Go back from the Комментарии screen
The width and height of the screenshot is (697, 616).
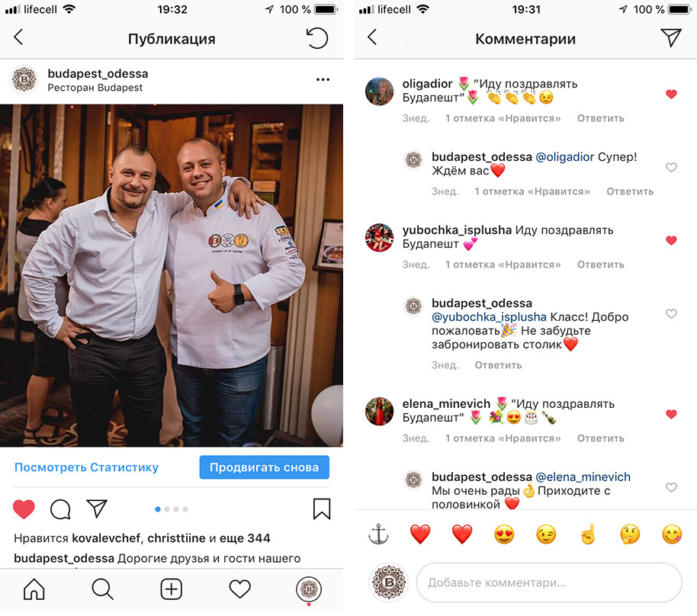pos(372,37)
